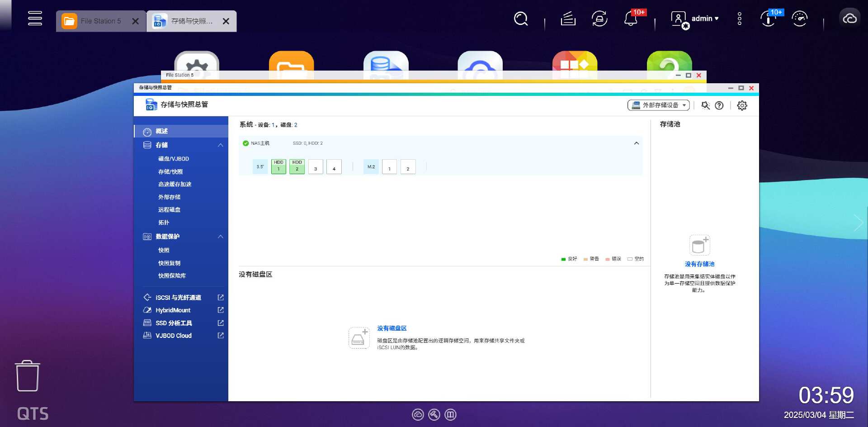The width and height of the screenshot is (868, 427).
Task: Click the myQNAPcloud icon in bottom dock
Action: (x=418, y=414)
